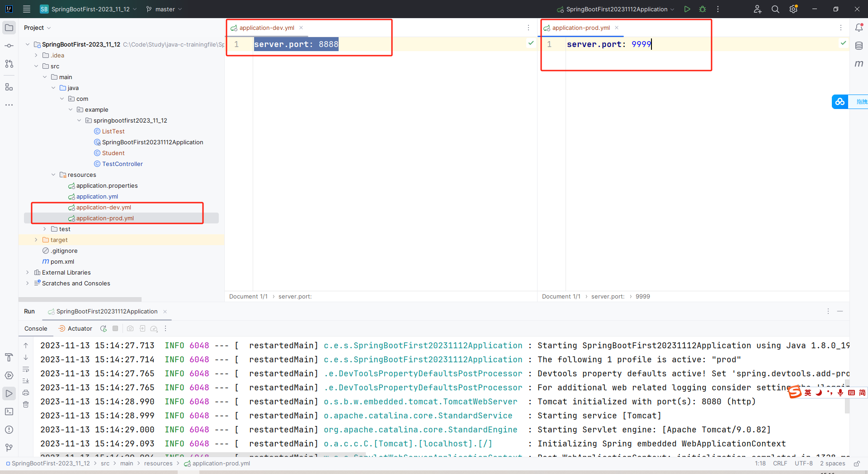Open Maven tool window icon
Image resolution: width=868 pixels, height=474 pixels.
(859, 64)
